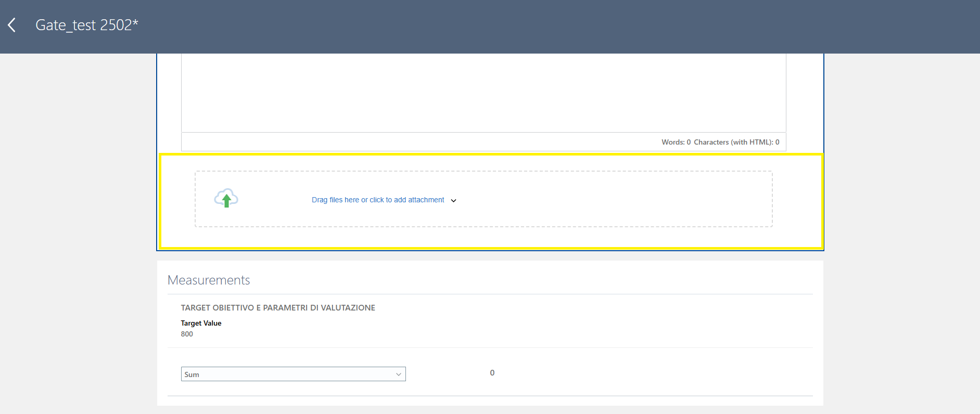Click 'Drag files here or click to add attachment'
This screenshot has height=414, width=980.
(x=378, y=200)
